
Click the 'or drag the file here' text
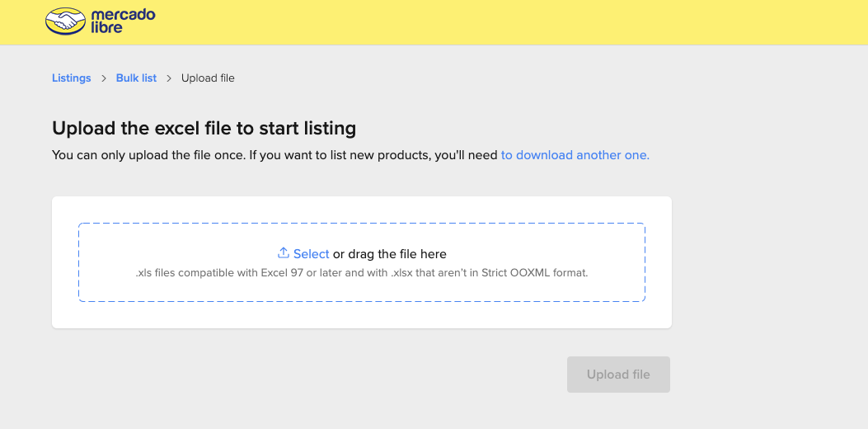pyautogui.click(x=389, y=254)
